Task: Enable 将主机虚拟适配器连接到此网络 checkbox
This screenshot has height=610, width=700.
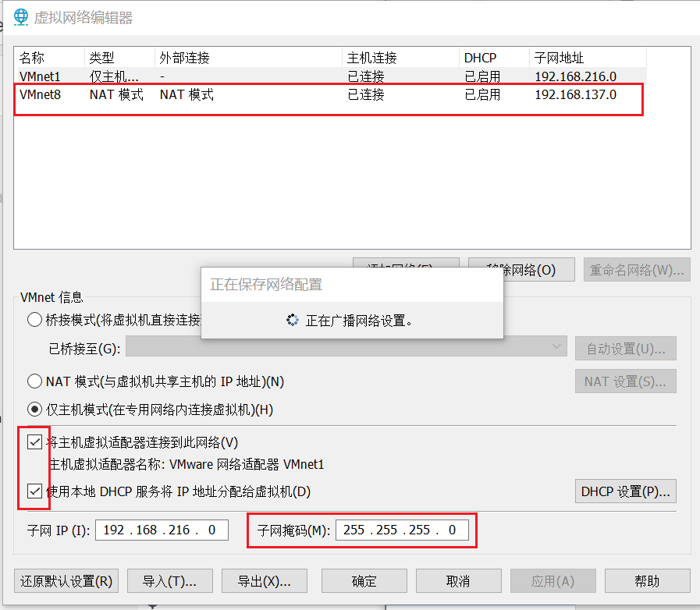Action: [x=34, y=442]
